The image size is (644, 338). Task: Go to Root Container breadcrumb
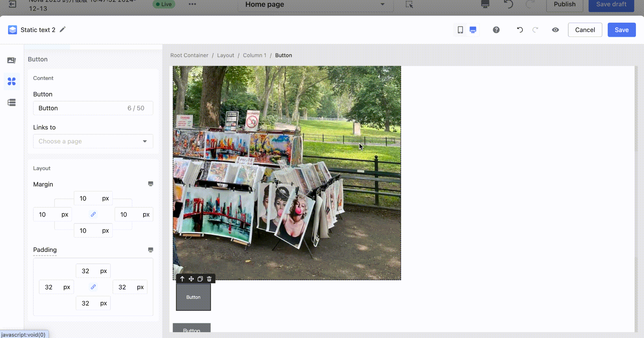pos(189,55)
